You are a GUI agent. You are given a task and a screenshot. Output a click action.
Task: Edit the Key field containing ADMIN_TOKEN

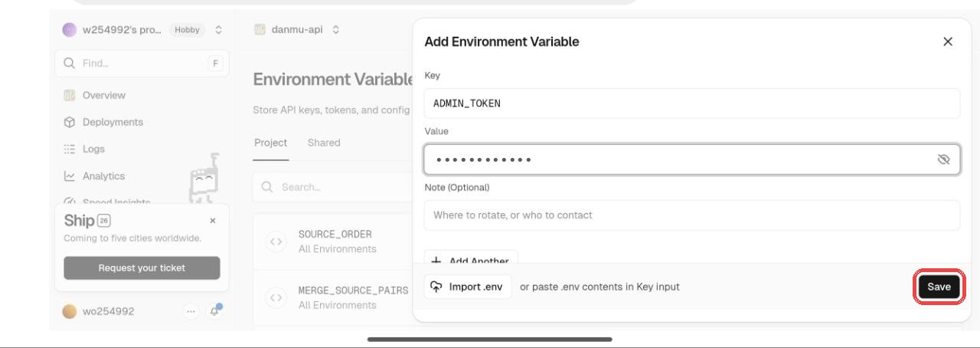point(691,103)
